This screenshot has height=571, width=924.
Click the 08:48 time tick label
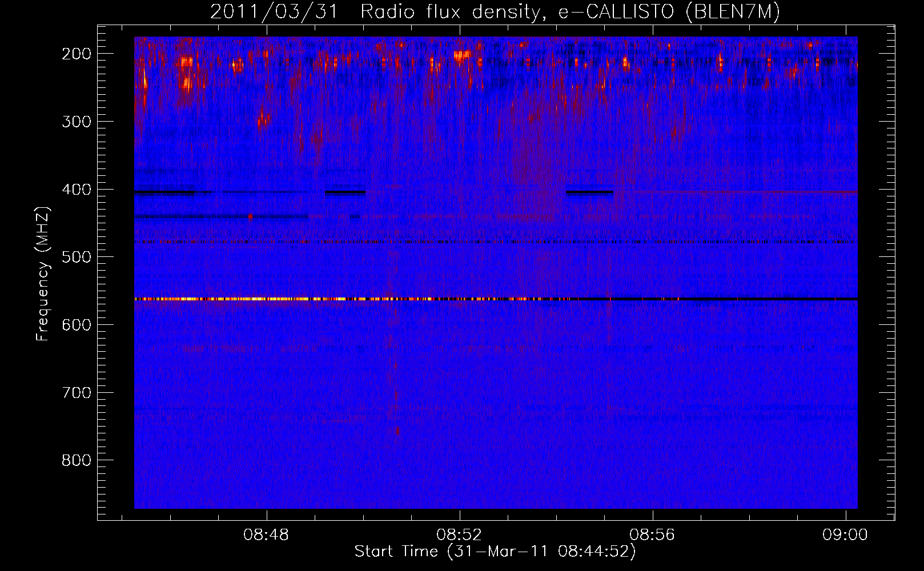(x=266, y=535)
